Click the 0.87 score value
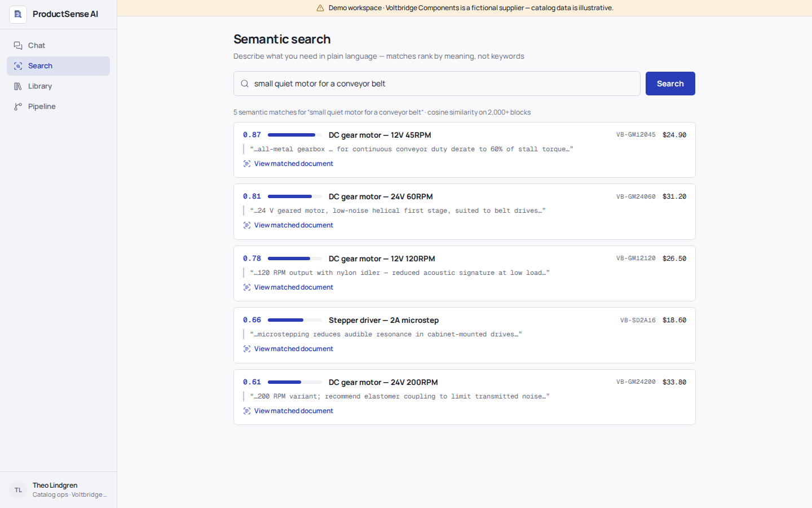Screen dimensions: 812x508 pyautogui.click(x=252, y=135)
